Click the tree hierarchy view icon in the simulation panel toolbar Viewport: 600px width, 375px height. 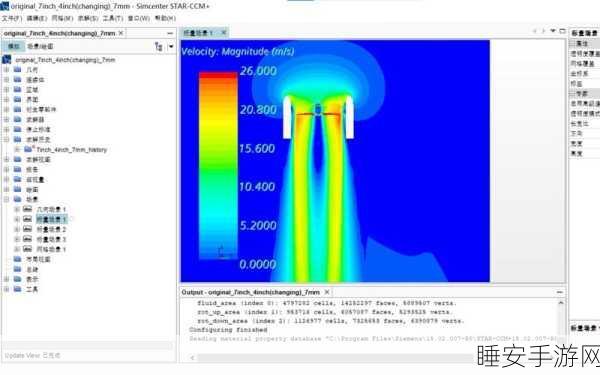click(x=158, y=46)
